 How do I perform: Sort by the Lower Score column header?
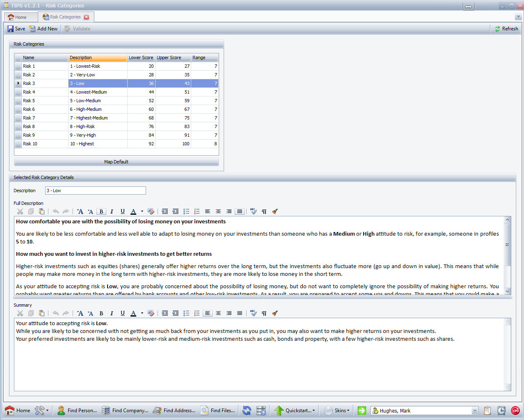pos(141,58)
